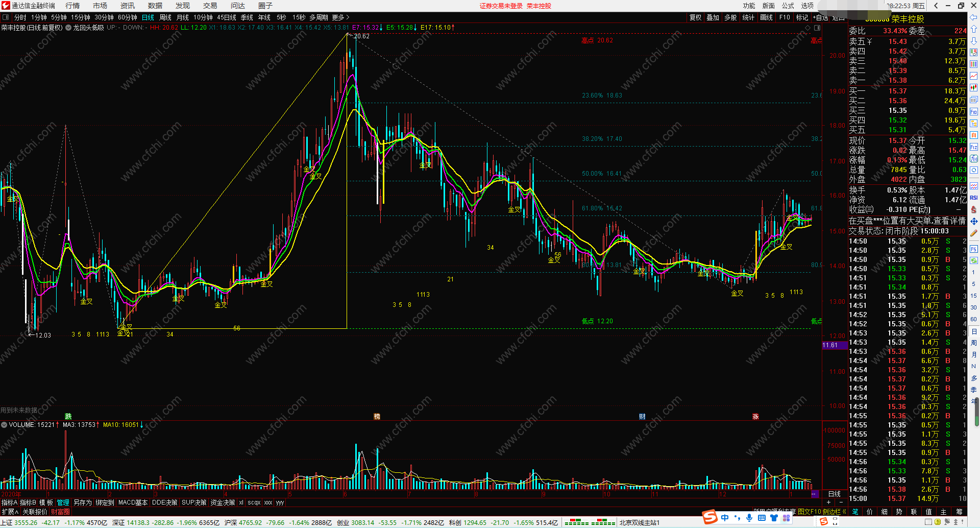Click the title bar back chevron icon
Screen dimensions: 980x528
tap(936, 6)
